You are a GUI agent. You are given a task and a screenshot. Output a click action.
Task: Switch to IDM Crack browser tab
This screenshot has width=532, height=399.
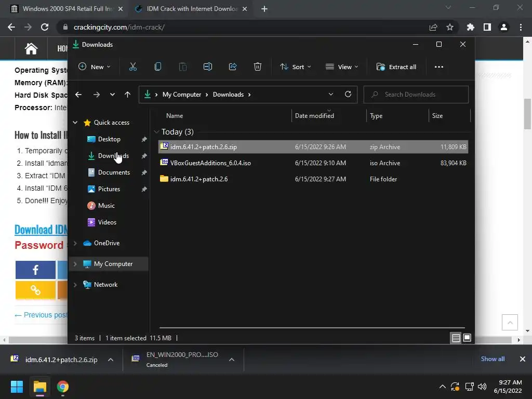tap(191, 9)
